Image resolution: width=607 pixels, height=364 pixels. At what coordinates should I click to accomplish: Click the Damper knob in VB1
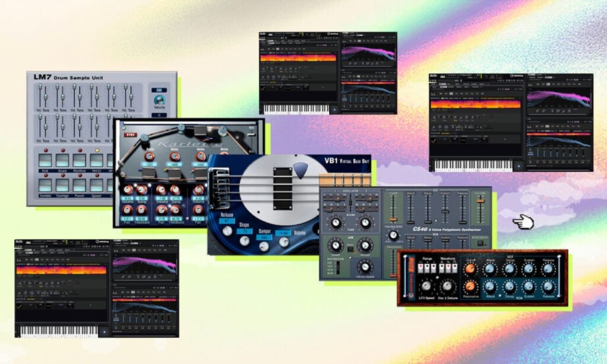pyautogui.click(x=264, y=246)
